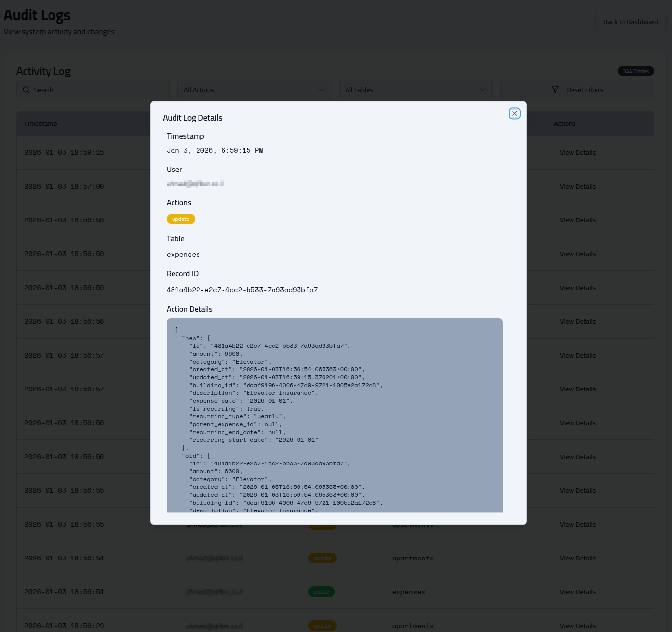Click the 344 Entries counter badge
The height and width of the screenshot is (632, 672).
[636, 72]
